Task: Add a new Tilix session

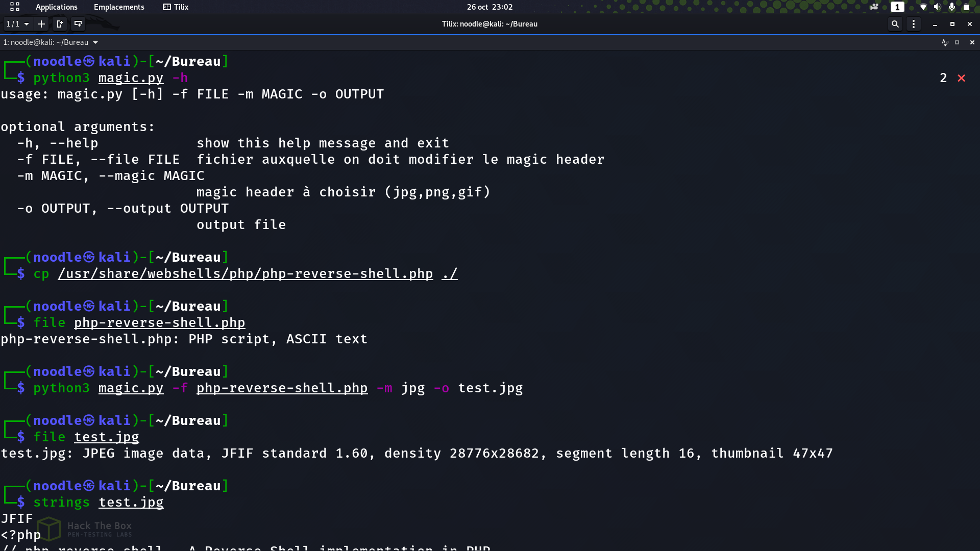Action: (41, 24)
